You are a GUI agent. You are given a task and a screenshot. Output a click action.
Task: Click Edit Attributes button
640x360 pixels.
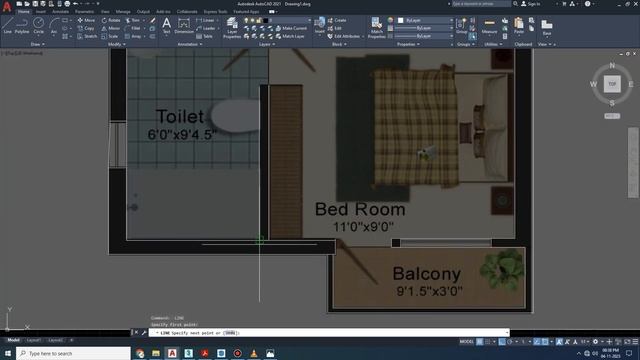pyautogui.click(x=344, y=36)
